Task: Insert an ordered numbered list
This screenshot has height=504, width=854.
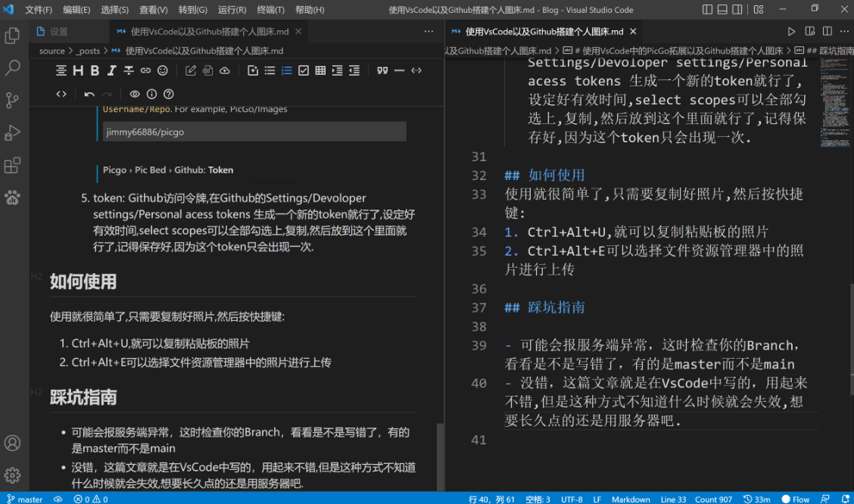Action: click(x=286, y=70)
